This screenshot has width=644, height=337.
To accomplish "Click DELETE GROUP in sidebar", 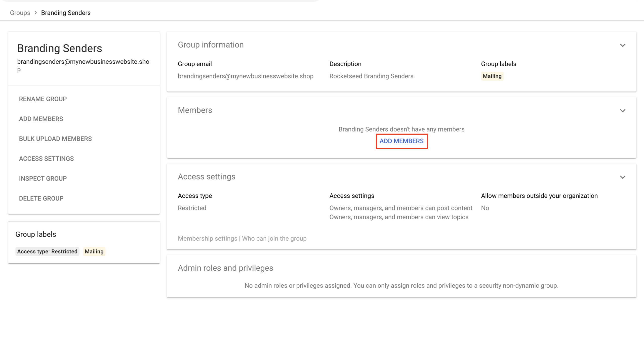I will (41, 198).
